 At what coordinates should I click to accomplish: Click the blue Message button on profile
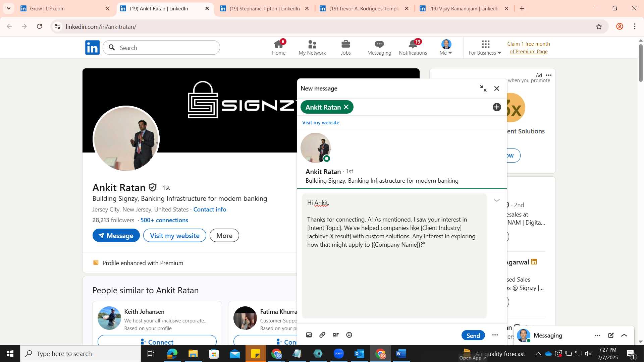pos(116,236)
